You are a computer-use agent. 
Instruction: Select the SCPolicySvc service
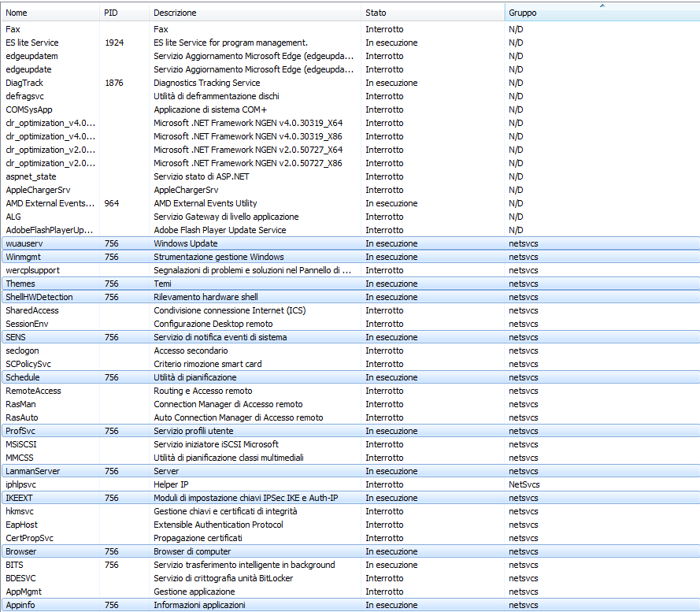coord(28,365)
